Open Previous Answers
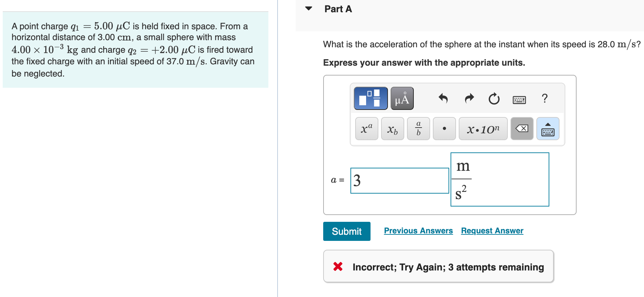This screenshot has width=644, height=297. pyautogui.click(x=418, y=231)
